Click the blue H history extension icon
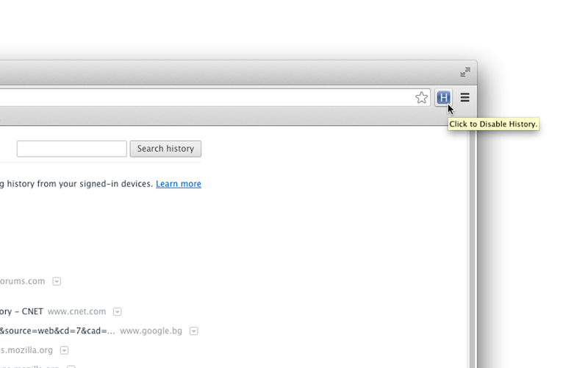 click(x=444, y=98)
